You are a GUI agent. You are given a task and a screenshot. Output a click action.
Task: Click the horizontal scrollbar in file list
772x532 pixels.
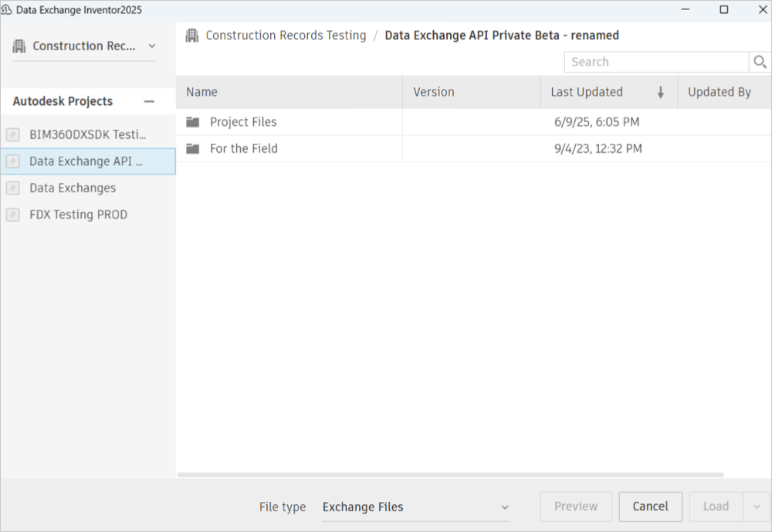pos(450,475)
